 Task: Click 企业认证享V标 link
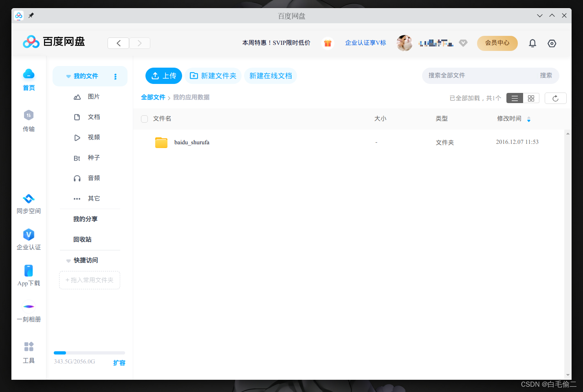click(x=365, y=43)
